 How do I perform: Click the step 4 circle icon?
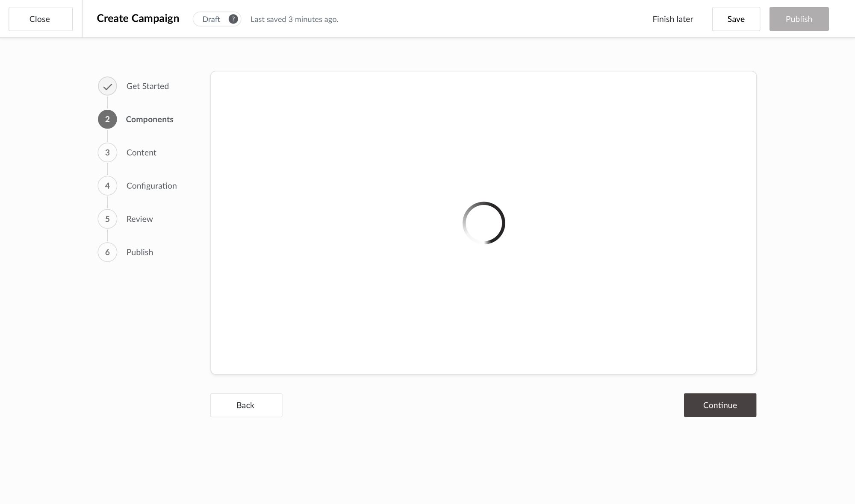(x=107, y=186)
